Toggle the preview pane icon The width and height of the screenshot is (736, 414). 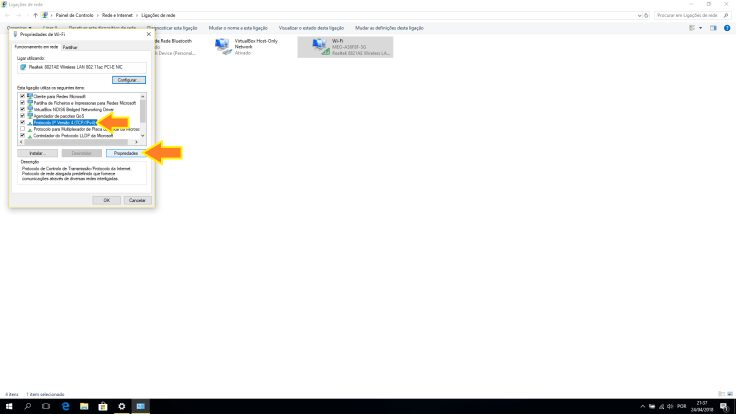pos(712,27)
